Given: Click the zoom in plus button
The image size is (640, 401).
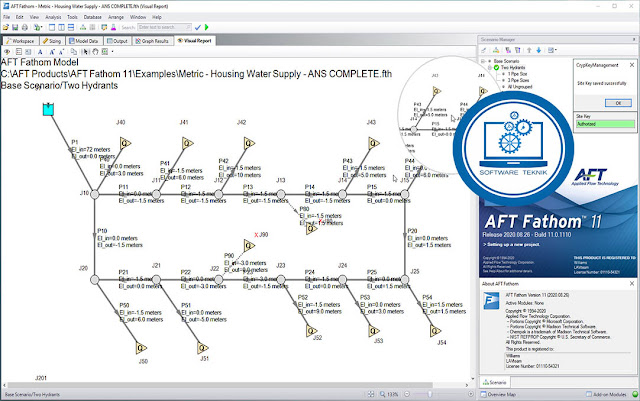Looking at the screenshot, I should [x=471, y=394].
